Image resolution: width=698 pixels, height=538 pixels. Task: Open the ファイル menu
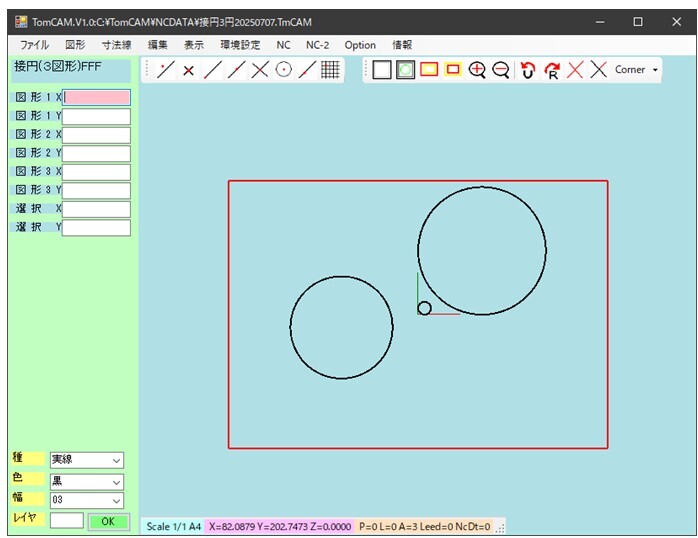coord(34,45)
